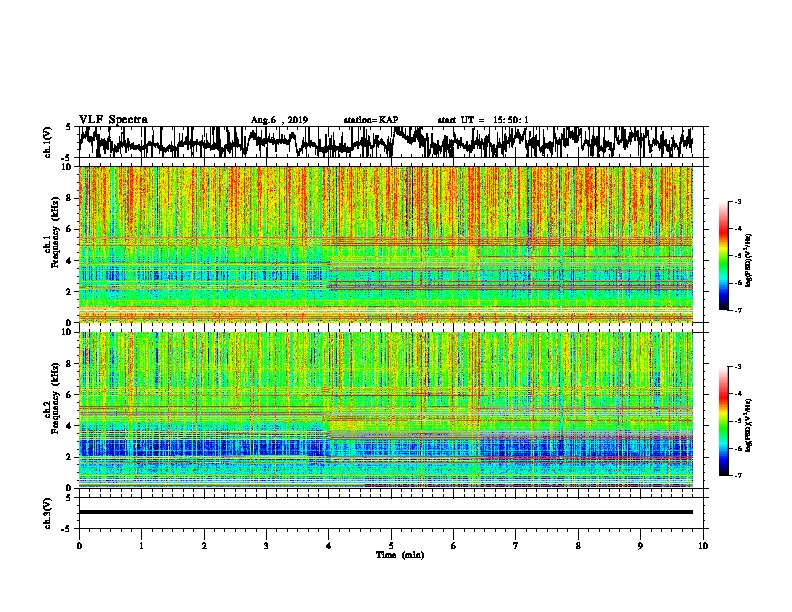Click the date 'Aug.6 , 2019' label
This screenshot has width=792, height=612.
[279, 120]
